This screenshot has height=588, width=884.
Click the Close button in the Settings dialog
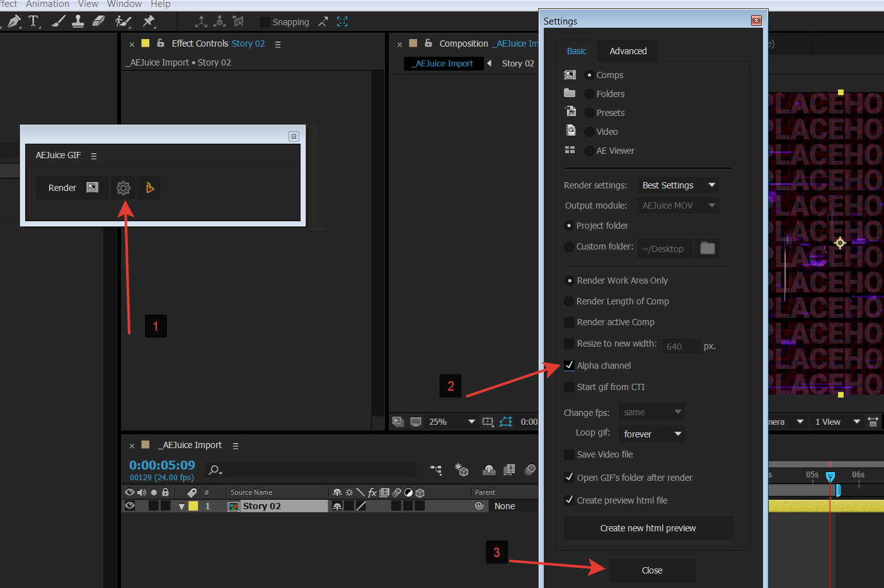tap(652, 570)
